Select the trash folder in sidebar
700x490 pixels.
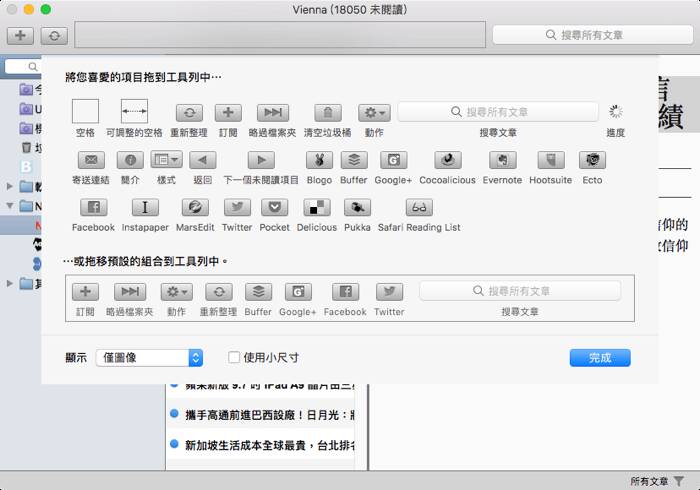(27, 147)
